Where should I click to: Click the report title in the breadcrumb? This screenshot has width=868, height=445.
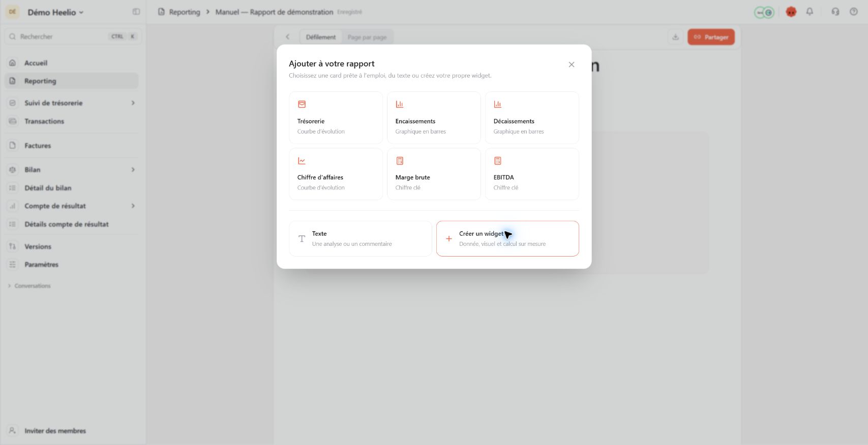[x=274, y=12]
